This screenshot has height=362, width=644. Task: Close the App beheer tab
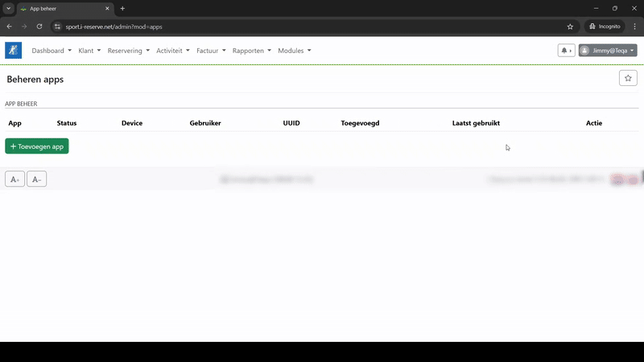point(107,8)
